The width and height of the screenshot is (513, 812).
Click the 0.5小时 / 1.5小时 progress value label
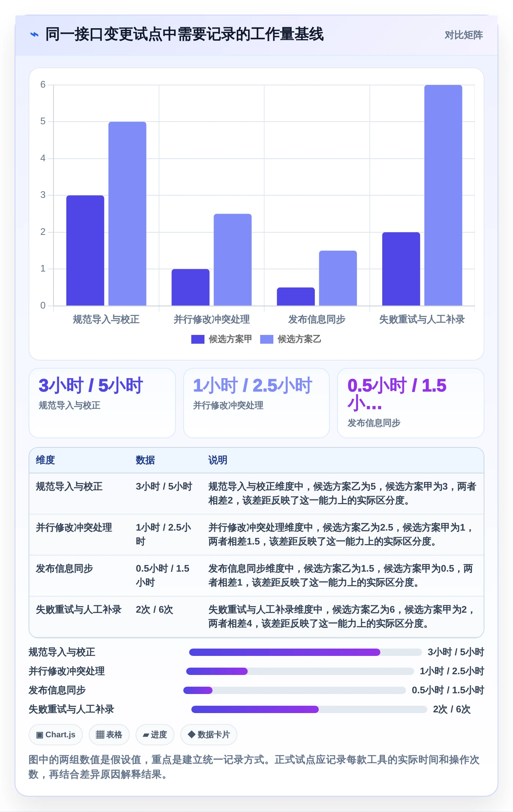448,690
